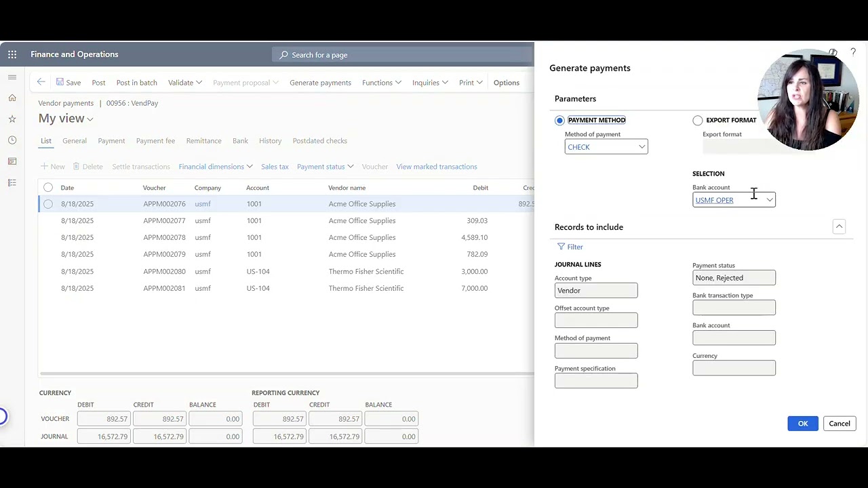This screenshot has height=488, width=868.
Task: Click the Offset account type field
Action: coord(596,320)
